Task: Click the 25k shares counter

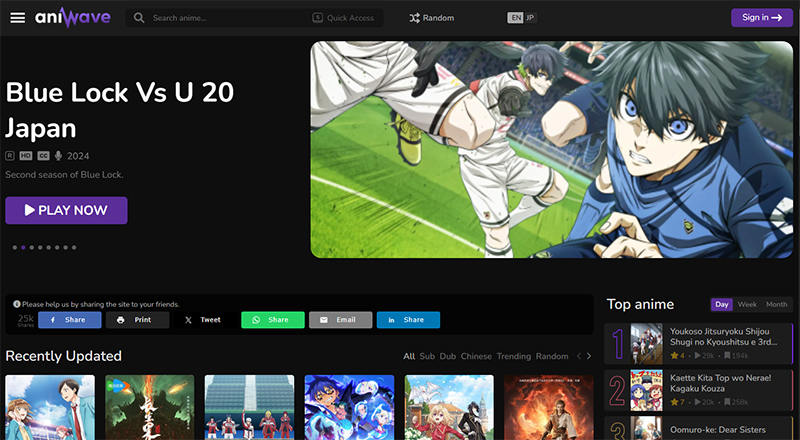Action: click(26, 320)
